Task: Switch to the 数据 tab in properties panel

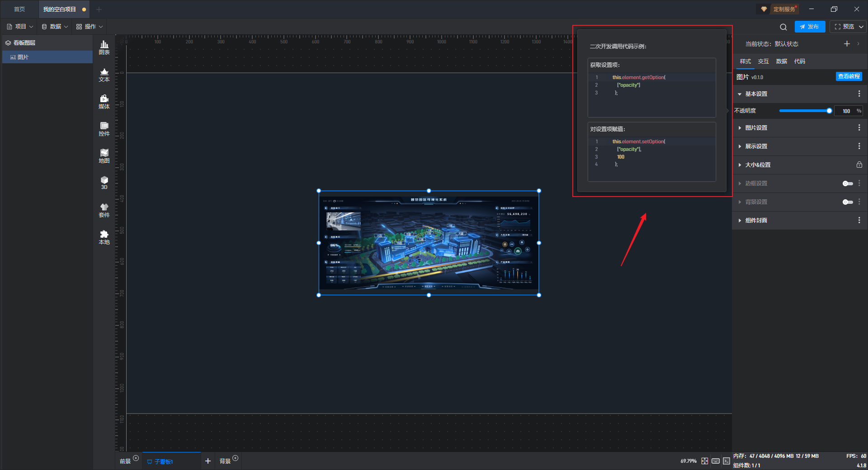Action: point(781,61)
